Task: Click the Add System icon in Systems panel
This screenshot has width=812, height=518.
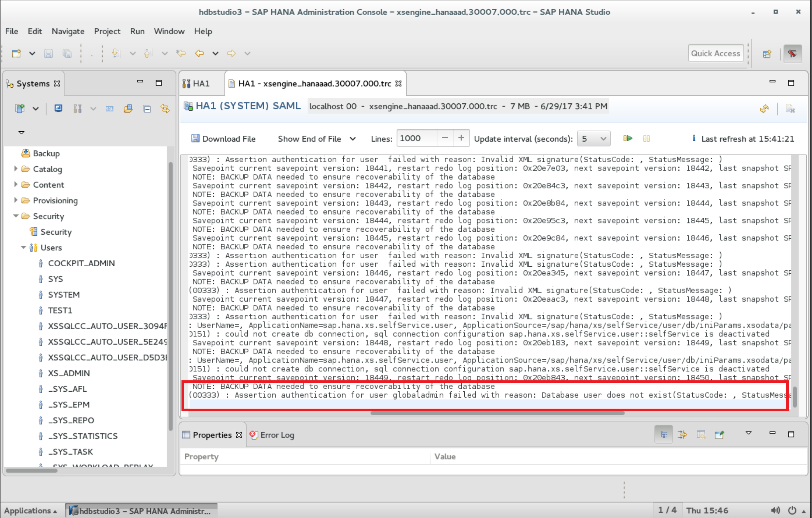Action: [20, 109]
